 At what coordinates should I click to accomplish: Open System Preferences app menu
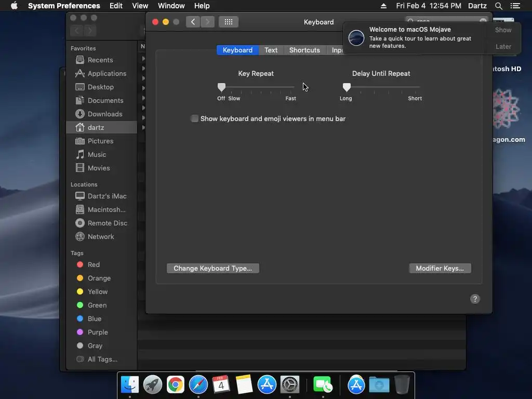[x=64, y=6]
